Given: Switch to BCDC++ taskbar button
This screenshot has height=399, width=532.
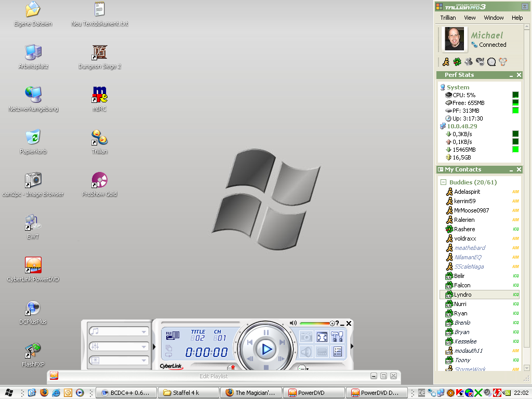Looking at the screenshot, I should point(126,393).
